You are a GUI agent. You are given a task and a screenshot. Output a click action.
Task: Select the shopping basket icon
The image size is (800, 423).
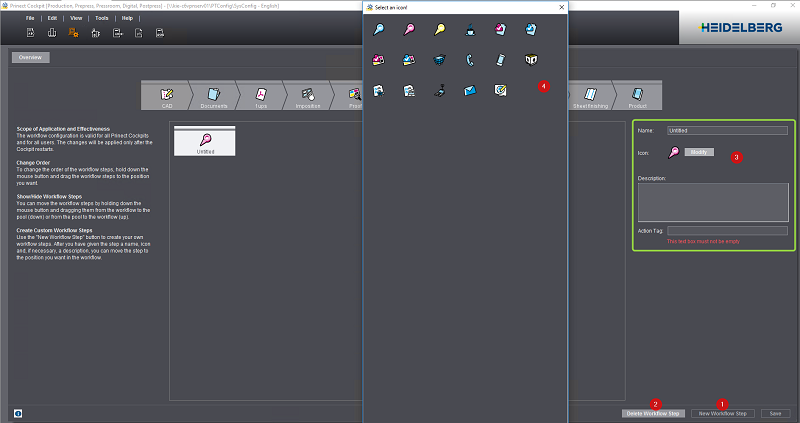click(440, 60)
